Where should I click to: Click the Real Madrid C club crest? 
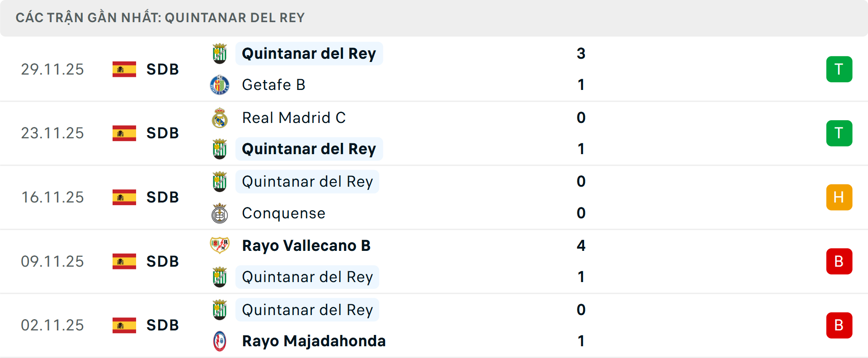(220, 118)
